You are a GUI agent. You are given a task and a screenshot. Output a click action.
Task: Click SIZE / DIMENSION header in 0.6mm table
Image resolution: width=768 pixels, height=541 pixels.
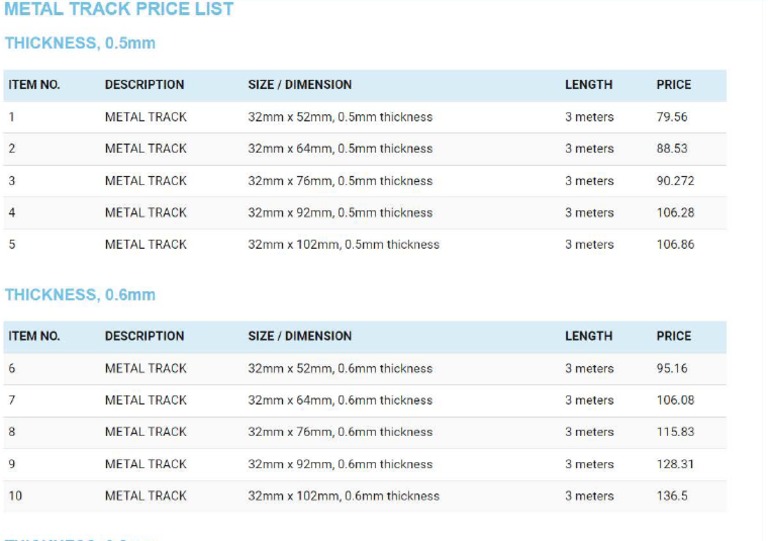pyautogui.click(x=300, y=336)
